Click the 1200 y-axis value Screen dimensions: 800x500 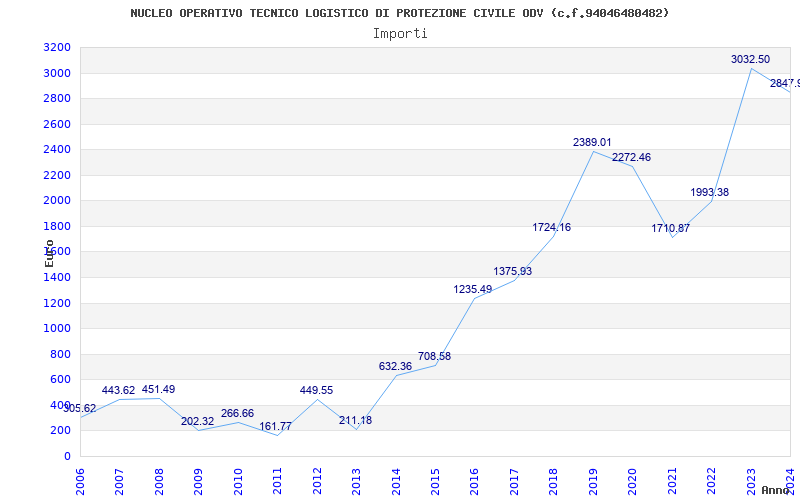(57, 303)
